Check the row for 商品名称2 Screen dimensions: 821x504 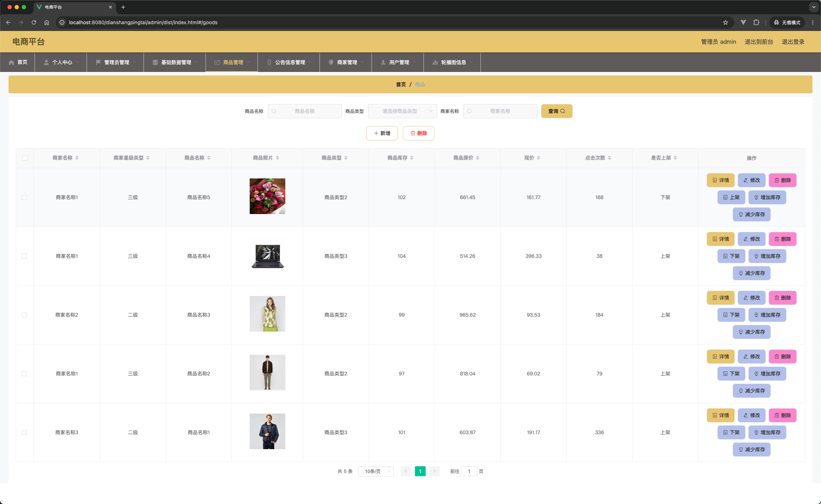tap(24, 374)
